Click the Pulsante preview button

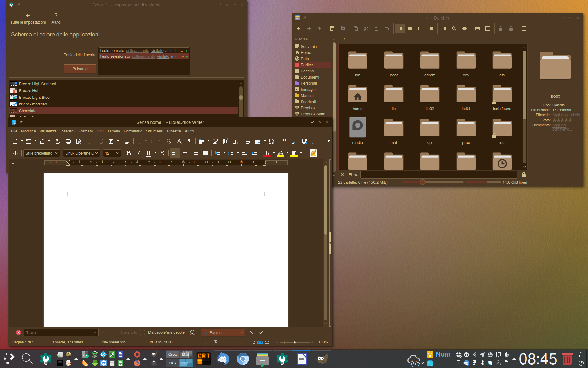(x=80, y=69)
